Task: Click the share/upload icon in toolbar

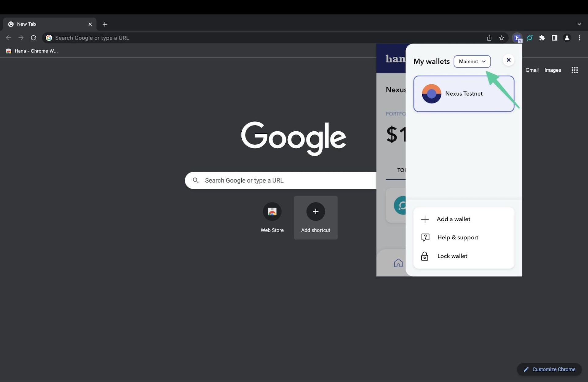Action: pos(489,37)
